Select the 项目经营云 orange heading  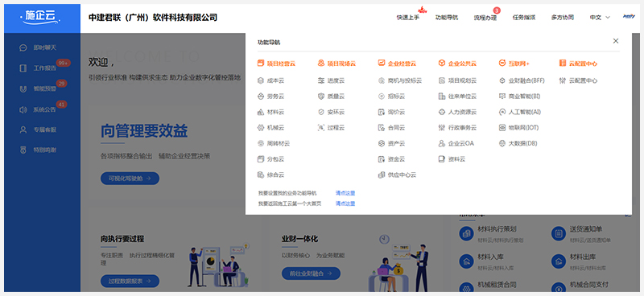pyautogui.click(x=276, y=64)
